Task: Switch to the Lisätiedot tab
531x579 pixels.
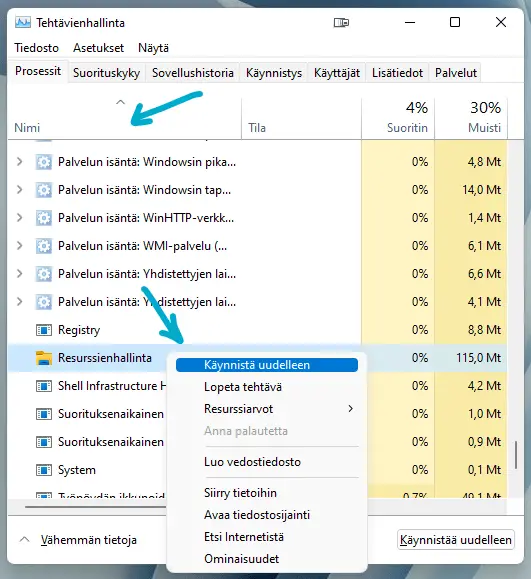Action: point(397,73)
